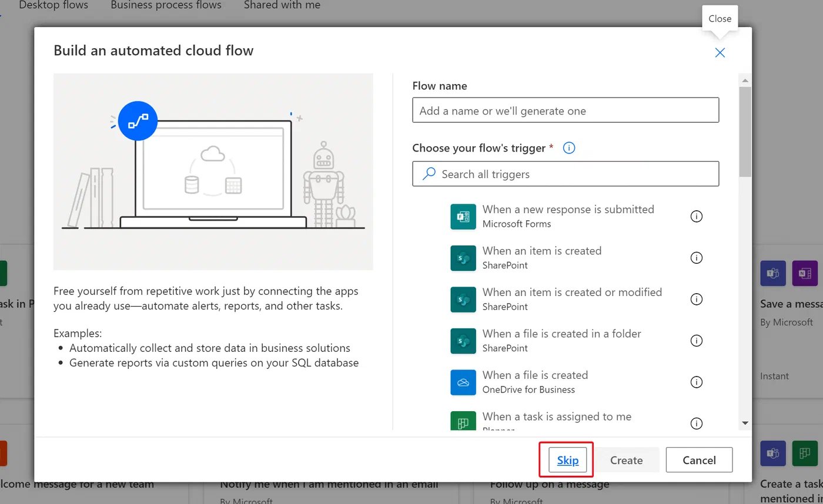Image resolution: width=823 pixels, height=504 pixels.
Task: Click SharePoint icon for 'file is created in a folder'
Action: coord(463,341)
